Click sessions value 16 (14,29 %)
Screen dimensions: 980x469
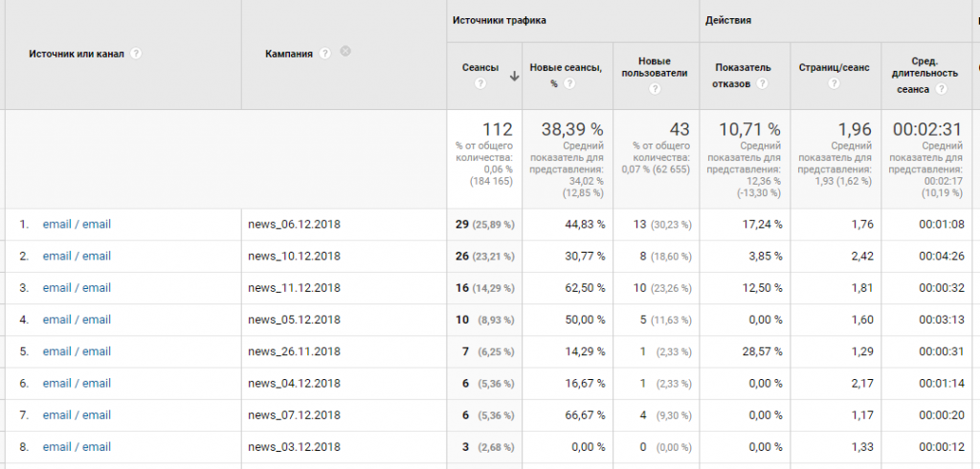[x=485, y=288]
